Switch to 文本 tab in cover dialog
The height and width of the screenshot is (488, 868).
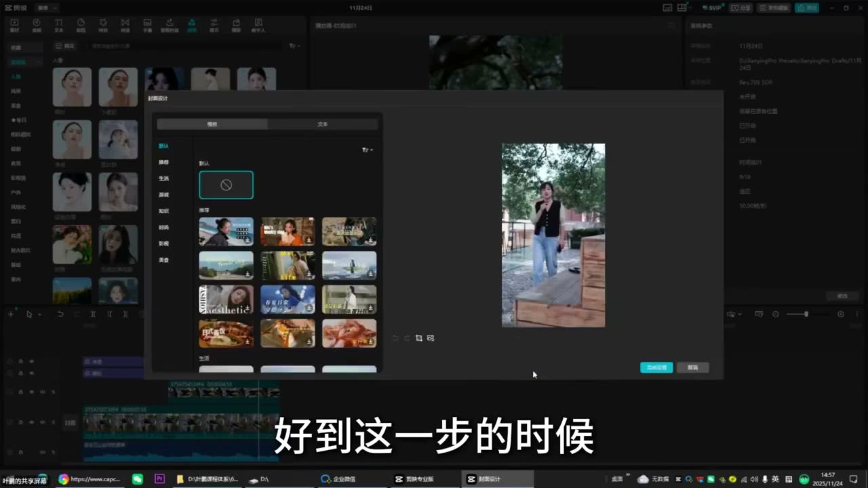click(x=323, y=124)
